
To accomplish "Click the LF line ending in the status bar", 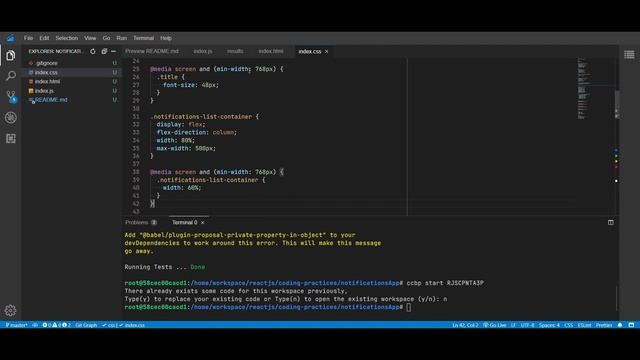I will [x=513, y=325].
